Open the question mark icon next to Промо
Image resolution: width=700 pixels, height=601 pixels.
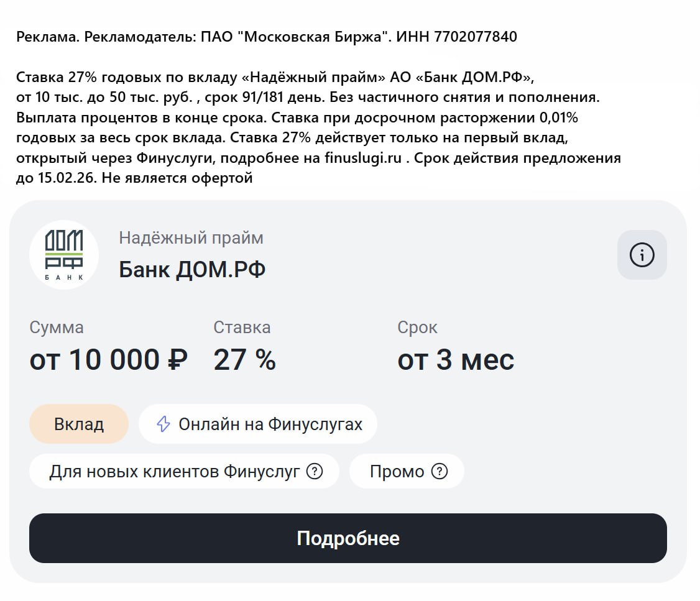(x=440, y=472)
